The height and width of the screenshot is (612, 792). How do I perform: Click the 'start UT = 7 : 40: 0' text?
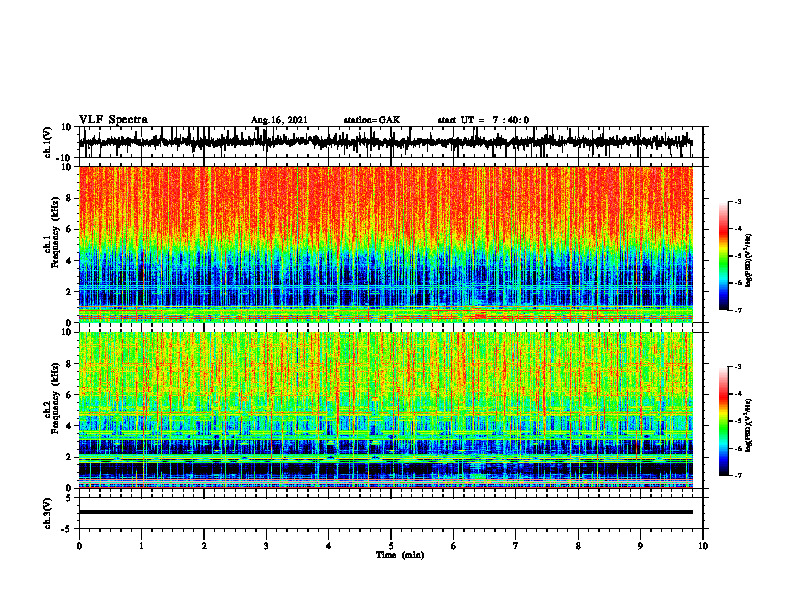click(x=483, y=120)
